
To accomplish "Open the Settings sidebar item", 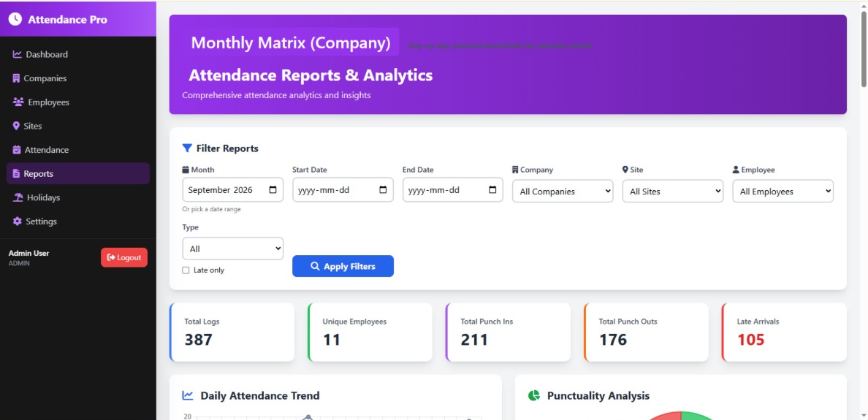I will 78,221.
